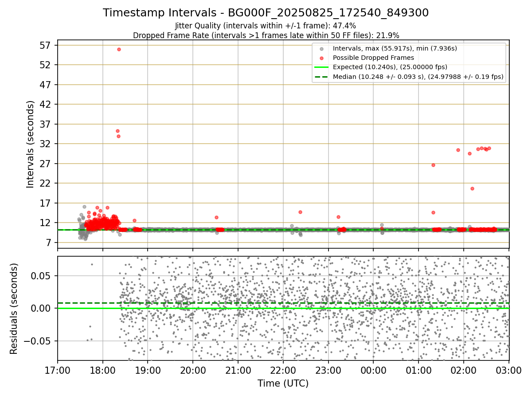532x399 pixels.
Task: Select the 'Dropped Frame Rate' 21.9% subtitle line
Action: point(266,35)
